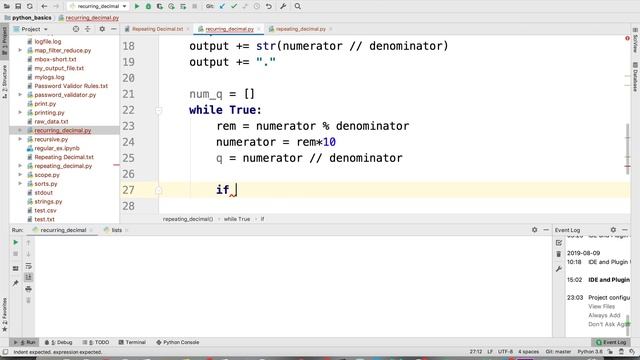
Task: Expand scope.py tree node
Action: click(x=20, y=175)
